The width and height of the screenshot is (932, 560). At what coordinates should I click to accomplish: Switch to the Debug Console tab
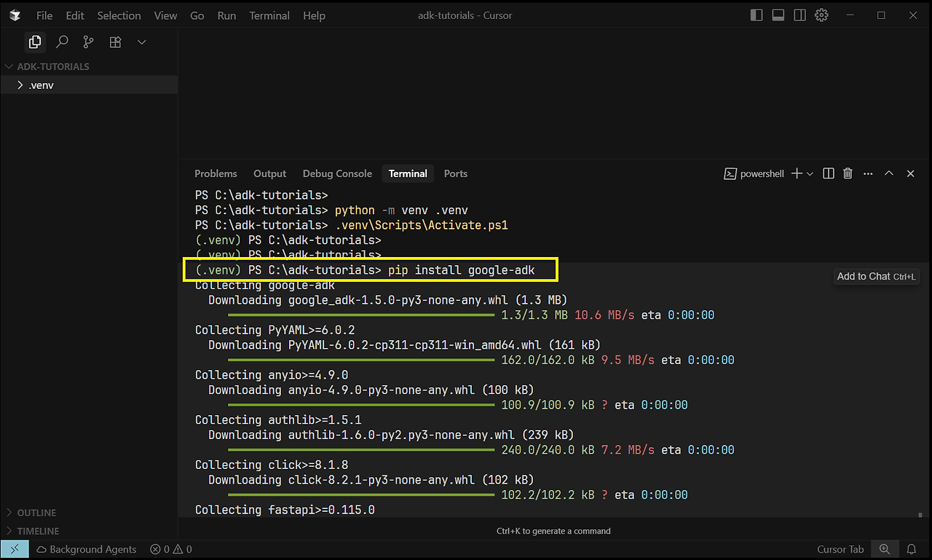pyautogui.click(x=337, y=173)
